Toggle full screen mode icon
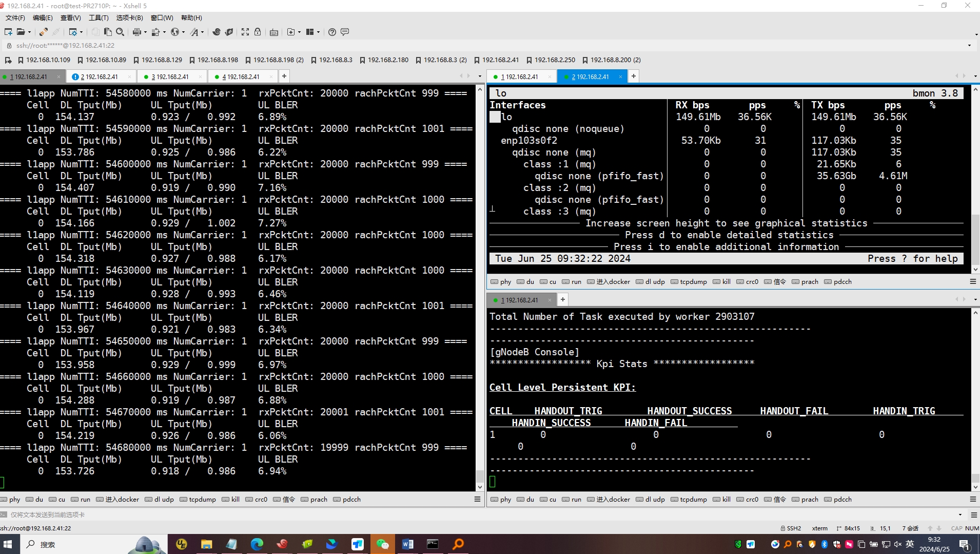Screen dimensions: 980x554 point(245,32)
